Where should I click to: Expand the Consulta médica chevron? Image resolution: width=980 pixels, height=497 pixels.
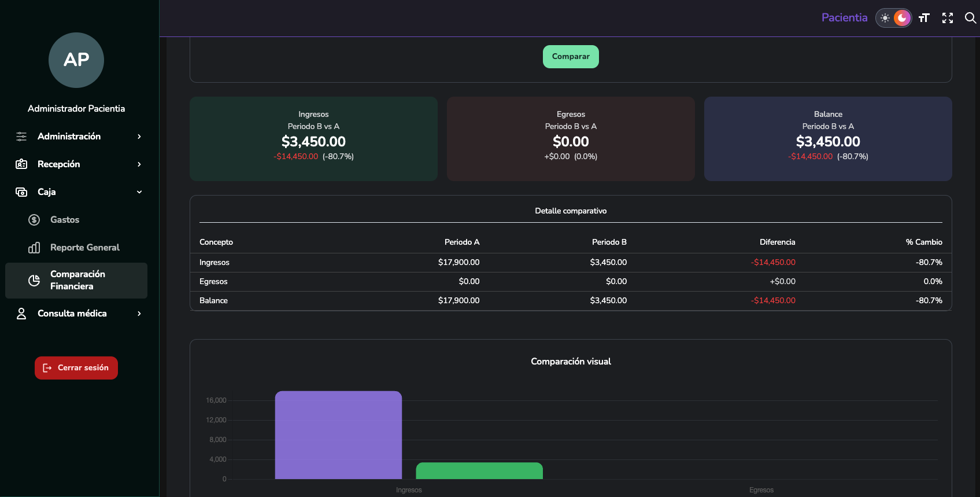click(x=139, y=314)
